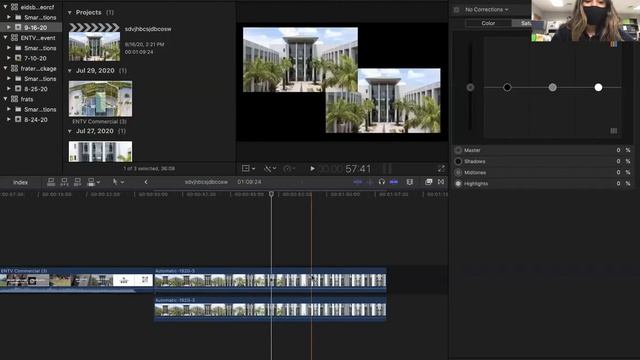The height and width of the screenshot is (360, 640).
Task: Show the Effects browser icon
Action: tap(429, 182)
